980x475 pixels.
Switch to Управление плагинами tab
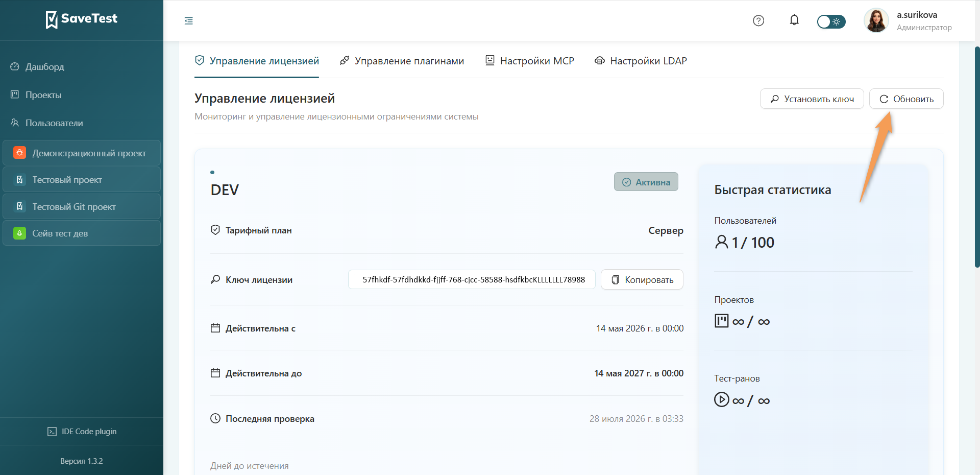pyautogui.click(x=402, y=61)
